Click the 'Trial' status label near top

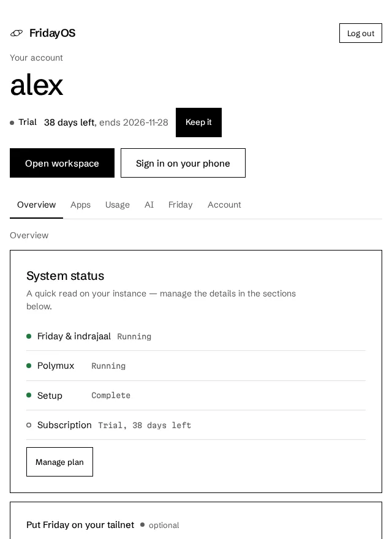[28, 123]
